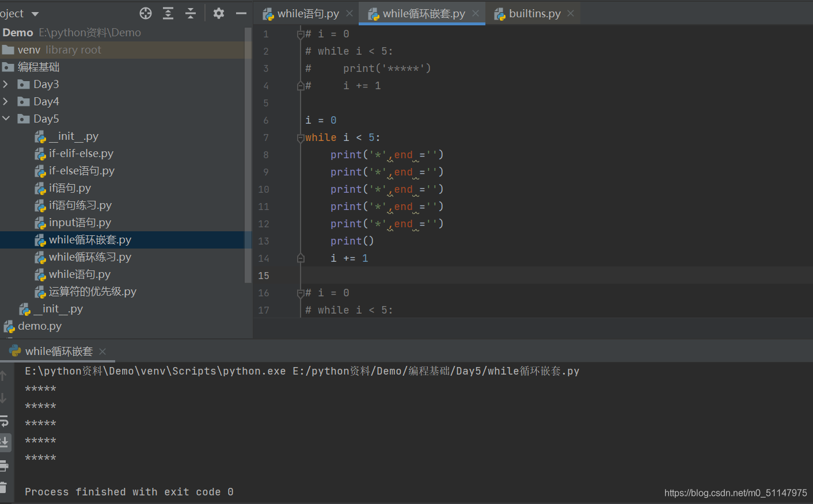Clear console with trash icon
The width and height of the screenshot is (813, 504).
3,487
